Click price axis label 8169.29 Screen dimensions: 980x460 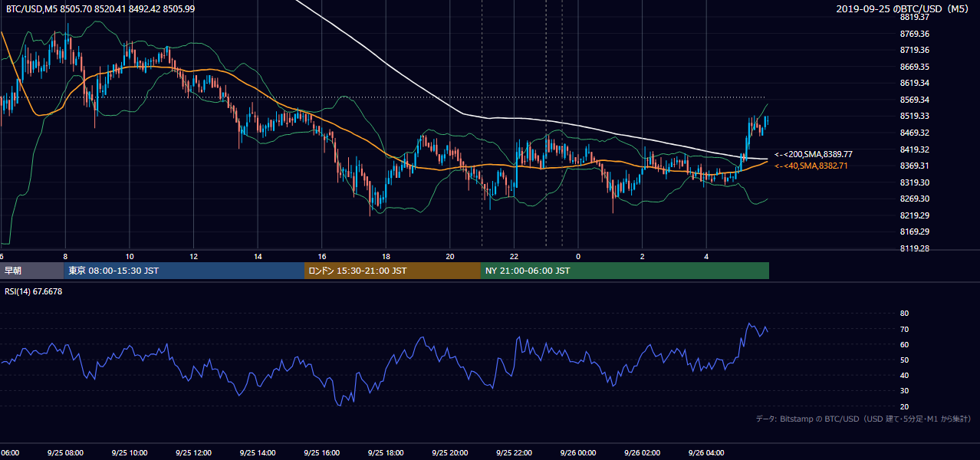915,232
